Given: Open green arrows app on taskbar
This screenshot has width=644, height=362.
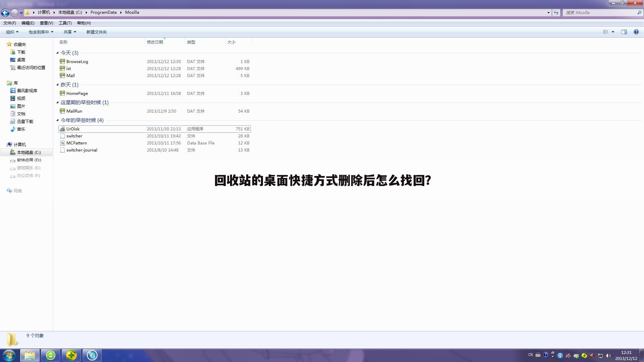Looking at the screenshot, I should click(x=51, y=355).
